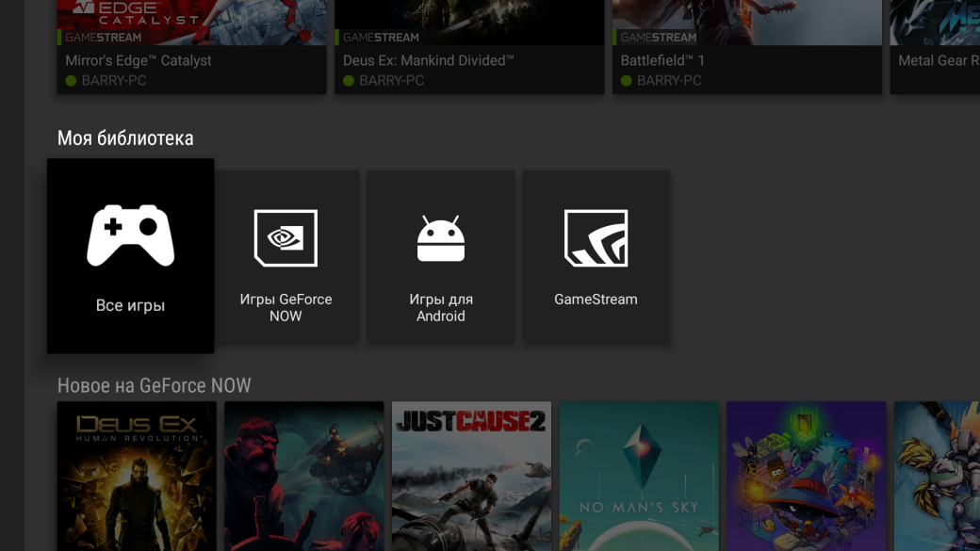Open the purple isometric game cover
The width and height of the screenshot is (980, 551).
(807, 476)
